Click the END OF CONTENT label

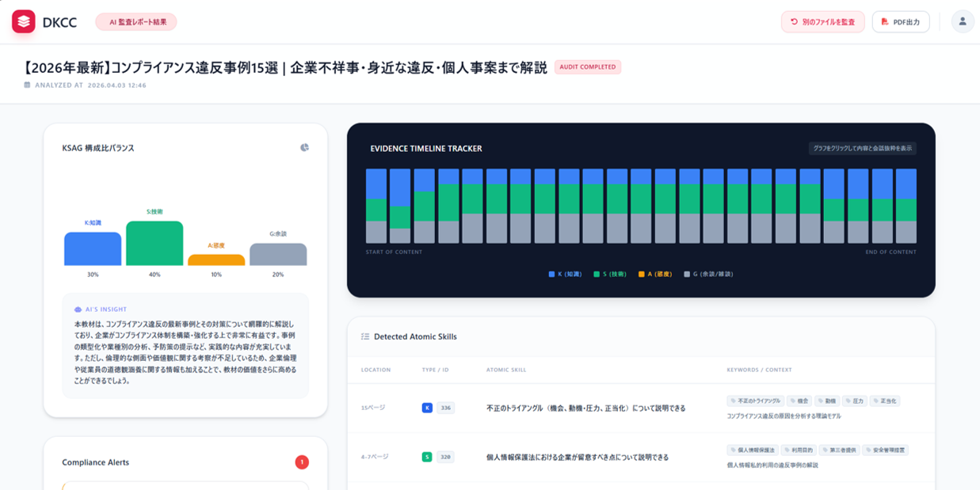(890, 252)
